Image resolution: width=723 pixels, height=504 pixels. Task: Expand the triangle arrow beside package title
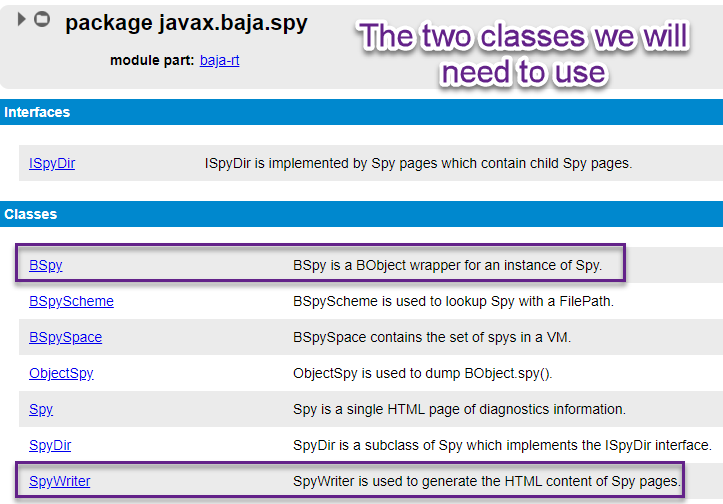coord(22,20)
